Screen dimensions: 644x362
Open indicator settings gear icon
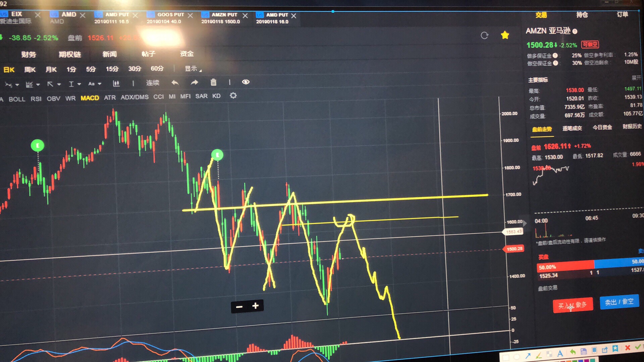(233, 96)
